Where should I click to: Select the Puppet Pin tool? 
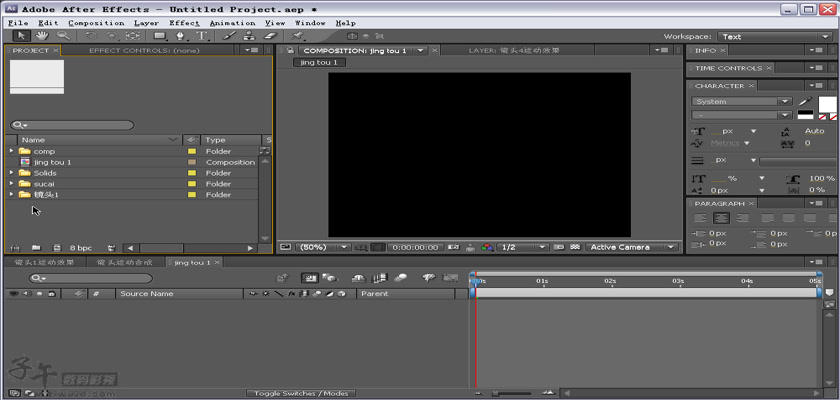297,36
